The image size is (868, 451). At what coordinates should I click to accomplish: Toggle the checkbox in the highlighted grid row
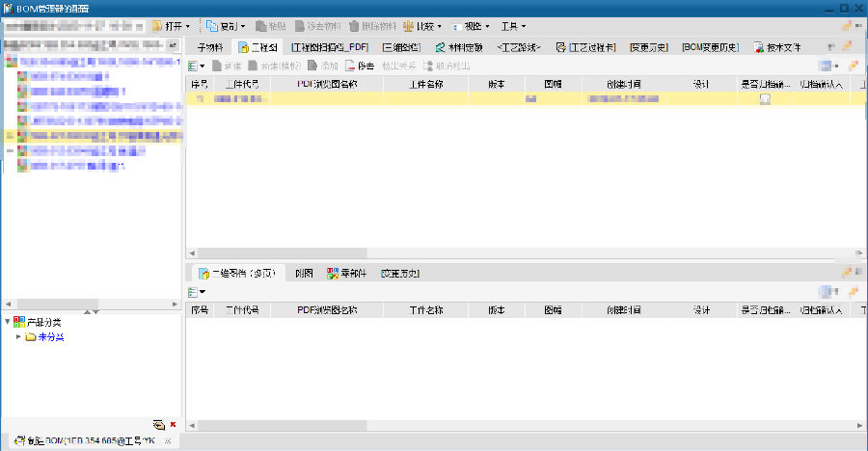pos(765,99)
